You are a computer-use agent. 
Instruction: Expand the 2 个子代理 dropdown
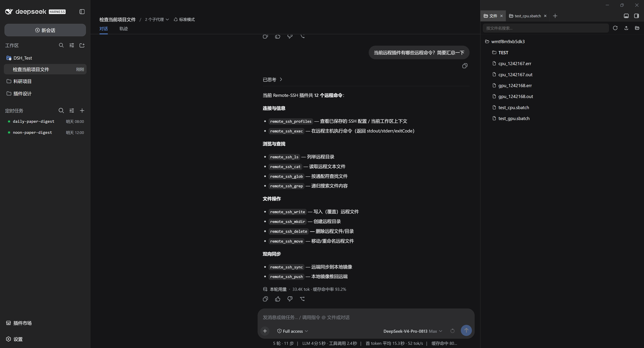157,19
